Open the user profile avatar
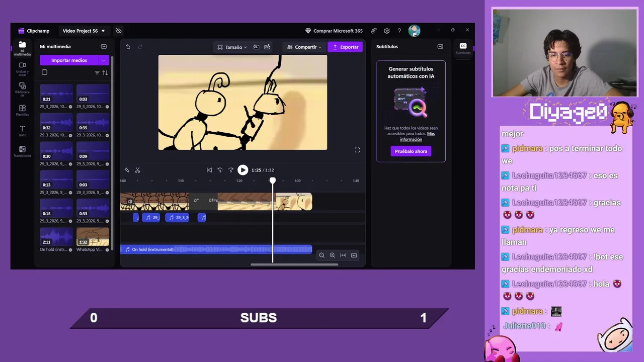 click(x=414, y=31)
